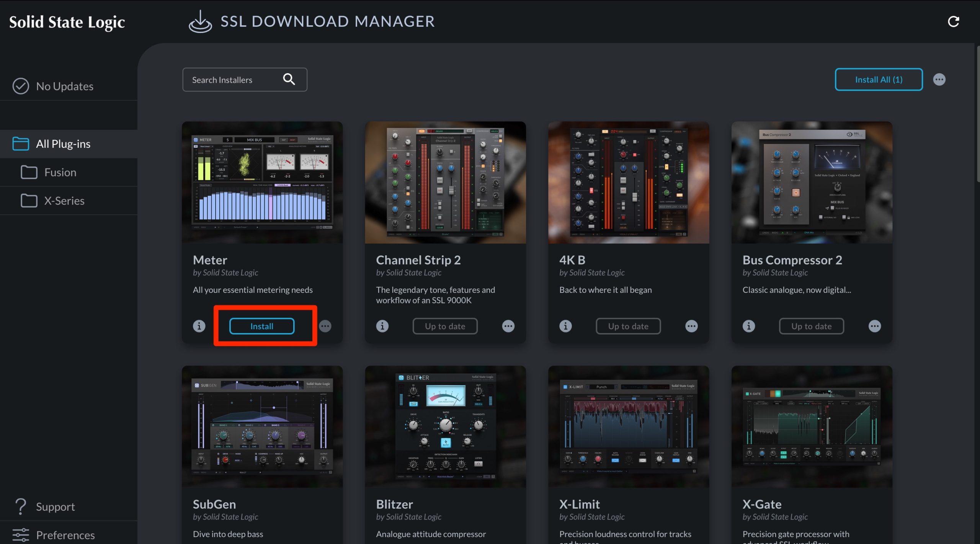980x544 pixels.
Task: Show info for Bus Compressor 2
Action: pos(749,326)
